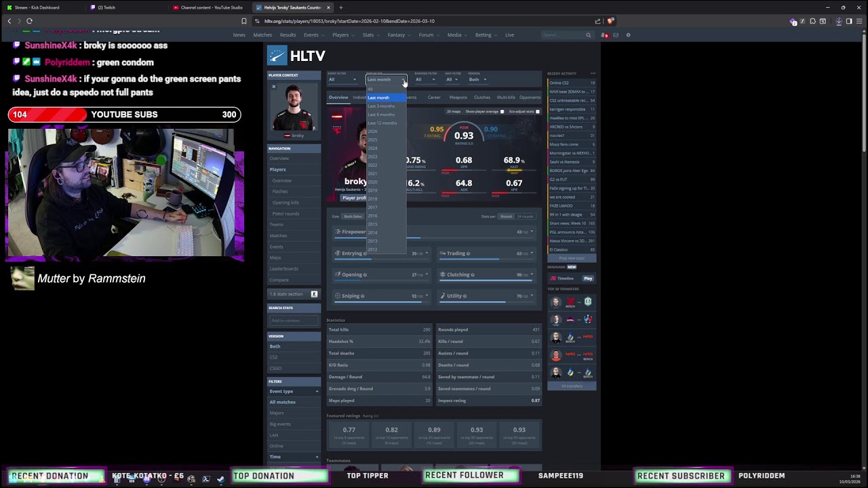Click the HLTV search magnifier icon
The height and width of the screenshot is (488, 868).
pyautogui.click(x=588, y=35)
